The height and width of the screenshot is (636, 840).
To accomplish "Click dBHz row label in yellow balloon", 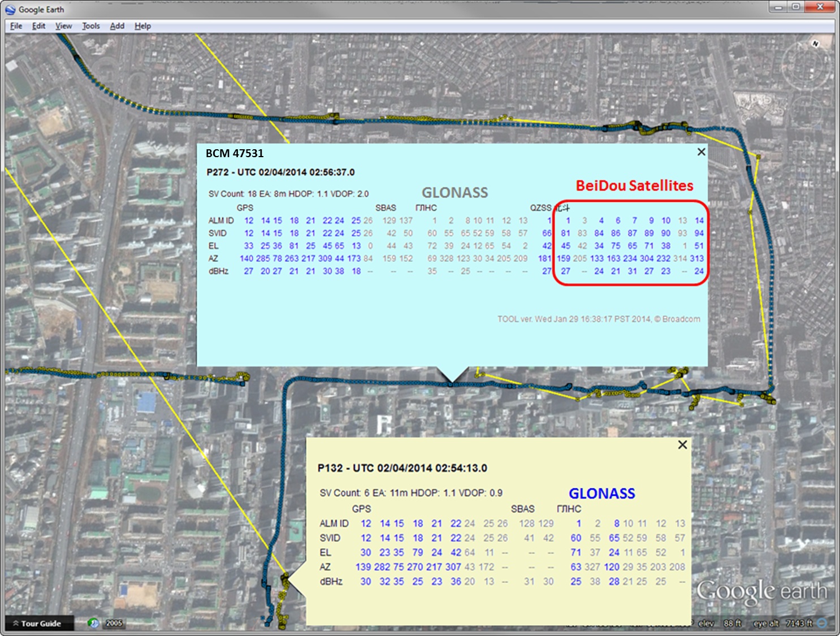I will point(331,582).
